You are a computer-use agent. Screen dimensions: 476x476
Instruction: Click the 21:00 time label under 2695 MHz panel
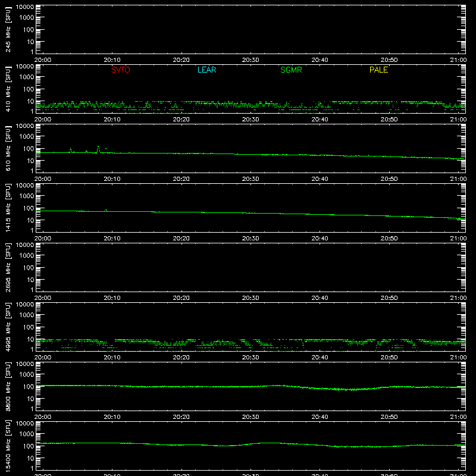point(458,298)
